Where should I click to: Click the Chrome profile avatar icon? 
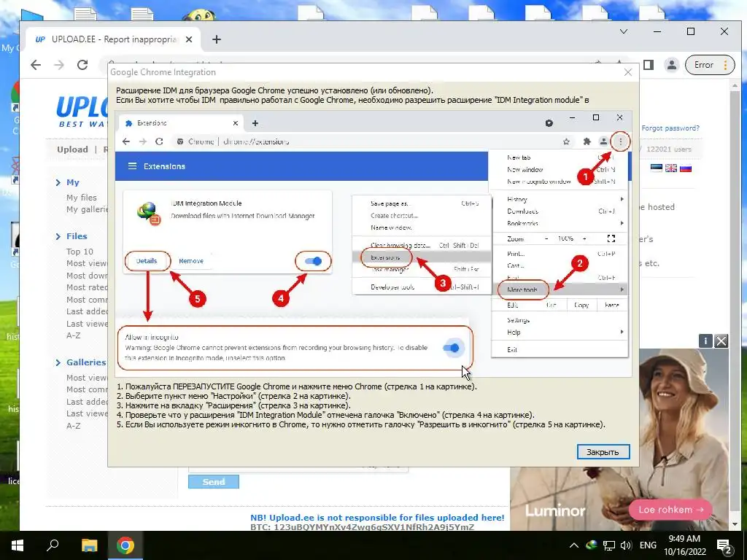(672, 65)
